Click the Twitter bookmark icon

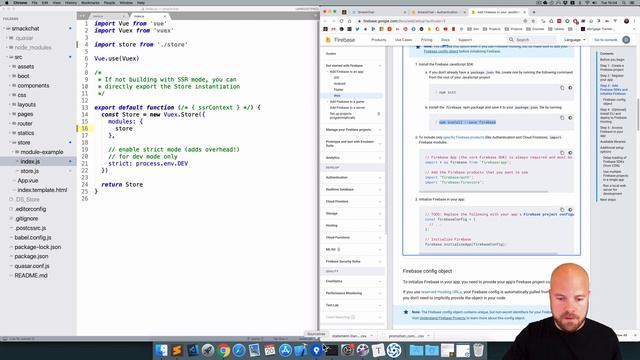point(357,29)
